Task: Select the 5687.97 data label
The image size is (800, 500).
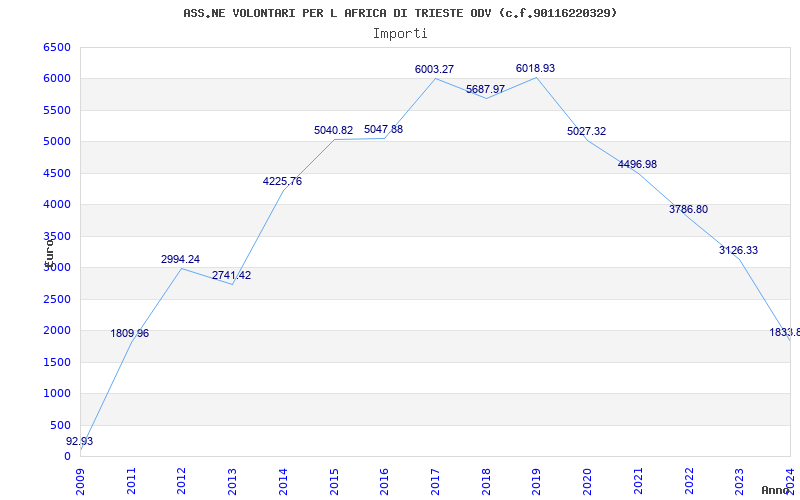Action: [x=485, y=89]
